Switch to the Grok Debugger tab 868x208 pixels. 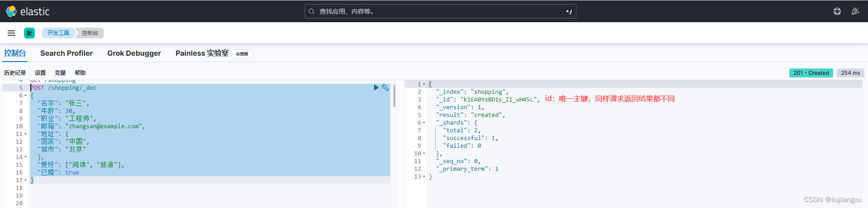point(134,53)
